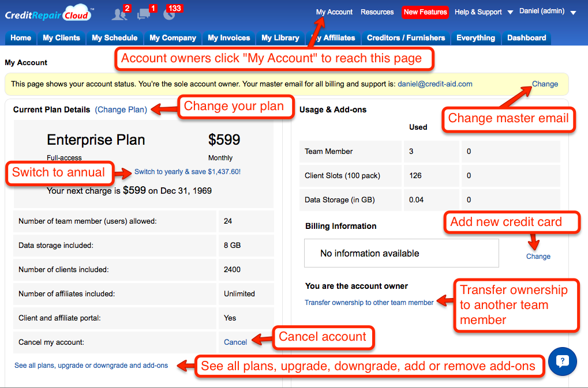Select the Enterprise Plan heading text

(96, 140)
